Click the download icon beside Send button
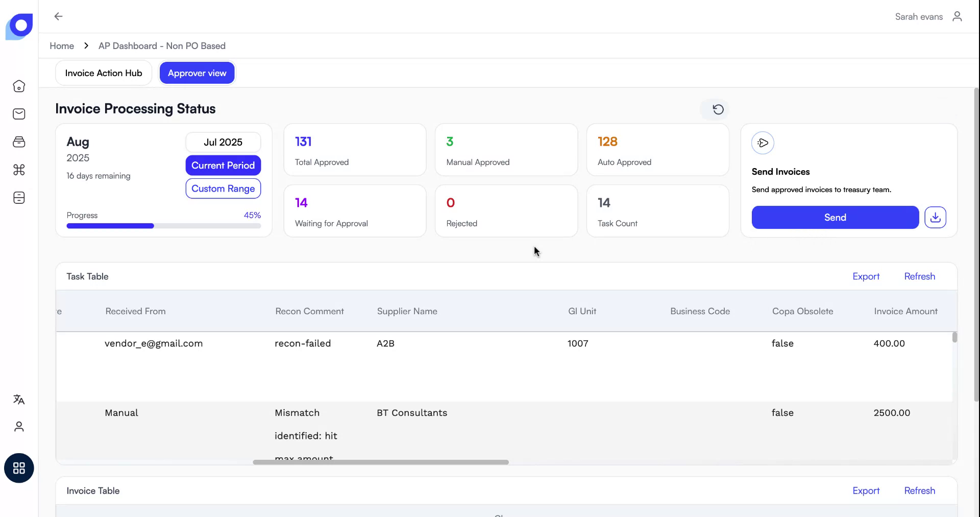Screen dimensions: 980x517 click(x=935, y=217)
